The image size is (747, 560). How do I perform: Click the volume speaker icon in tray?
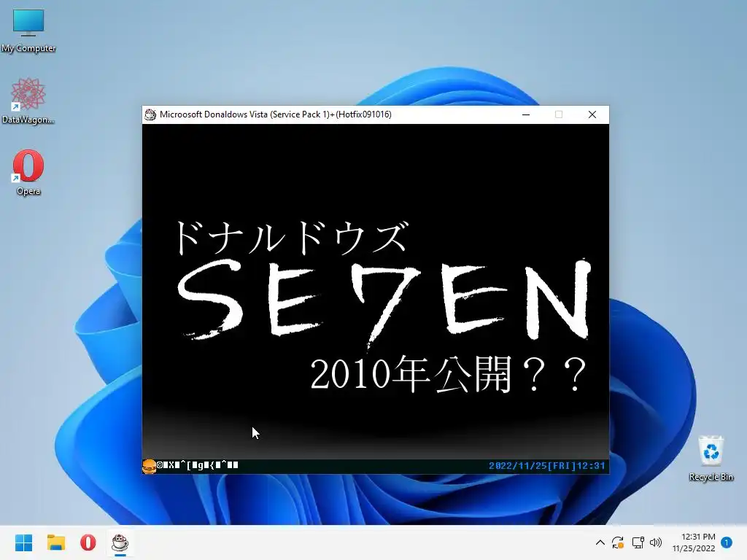pyautogui.click(x=656, y=542)
